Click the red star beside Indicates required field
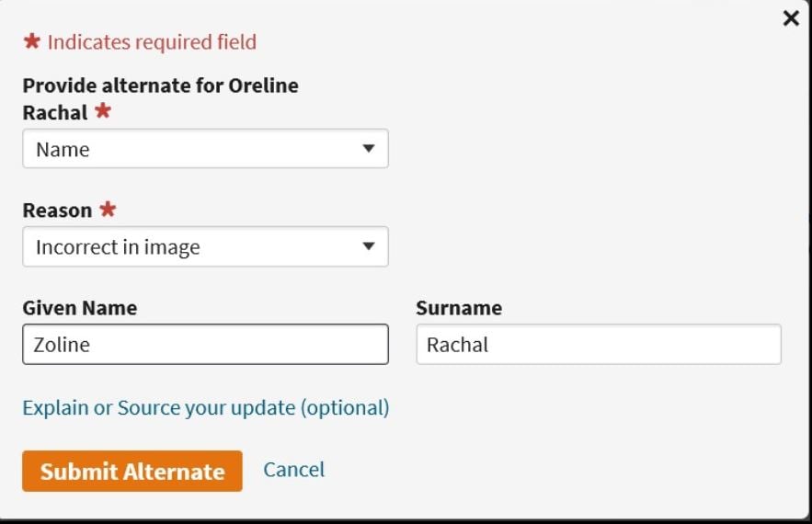The image size is (812, 524). click(31, 40)
